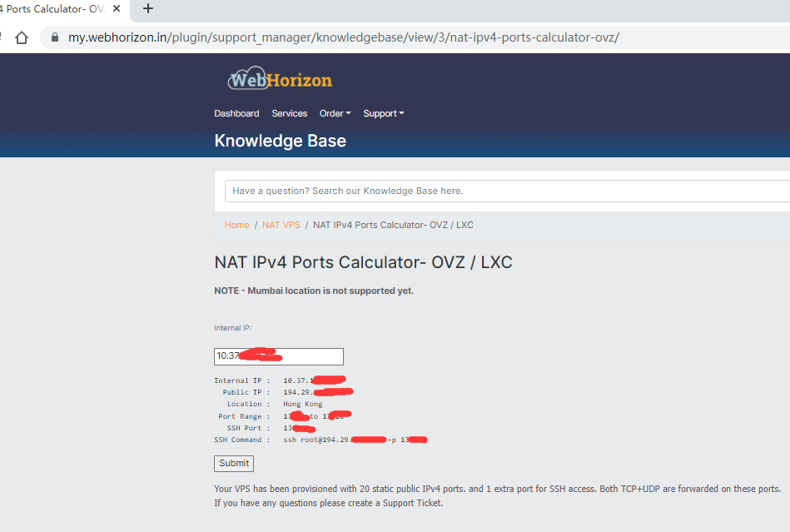This screenshot has width=790, height=532.
Task: Click the breadcrumb text 'NAT IPv4 Ports Calculator- OVZ / LXC'
Action: tap(393, 225)
